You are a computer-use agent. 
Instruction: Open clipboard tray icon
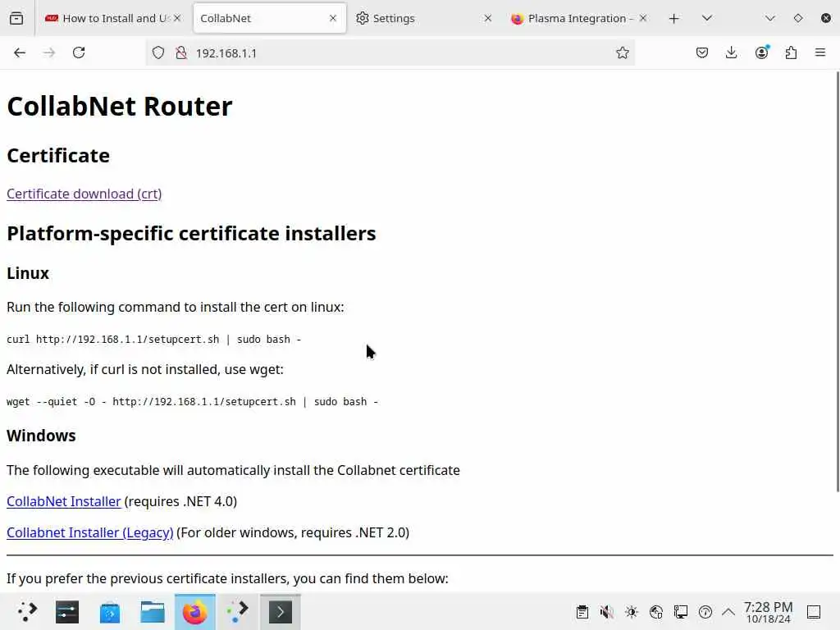582,612
